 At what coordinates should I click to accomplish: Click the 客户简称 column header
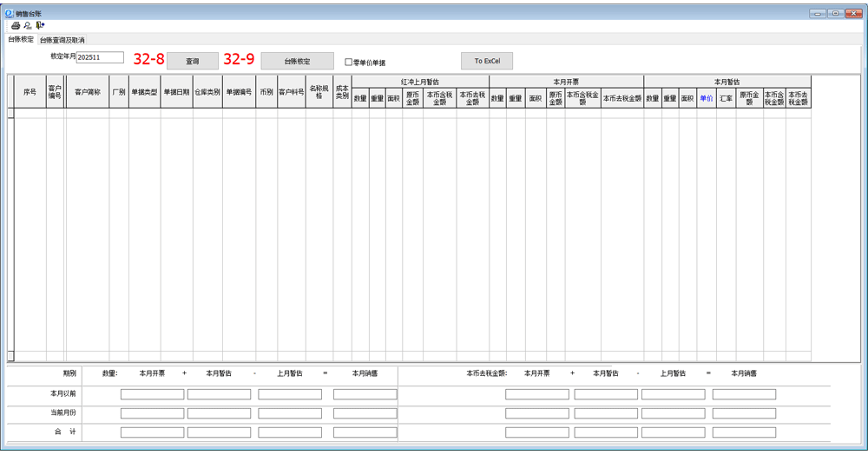pos(88,92)
